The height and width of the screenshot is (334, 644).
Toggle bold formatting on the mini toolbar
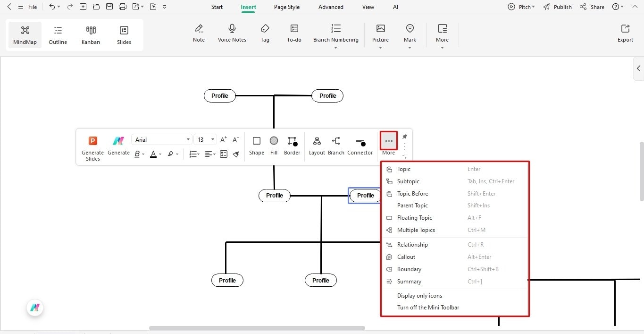[x=136, y=154]
